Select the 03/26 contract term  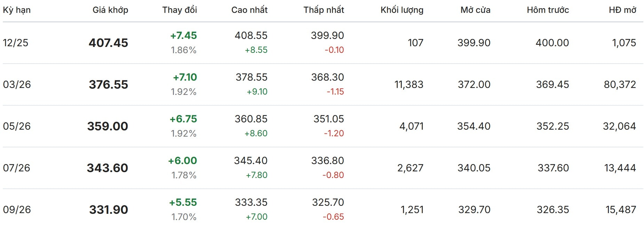point(17,84)
